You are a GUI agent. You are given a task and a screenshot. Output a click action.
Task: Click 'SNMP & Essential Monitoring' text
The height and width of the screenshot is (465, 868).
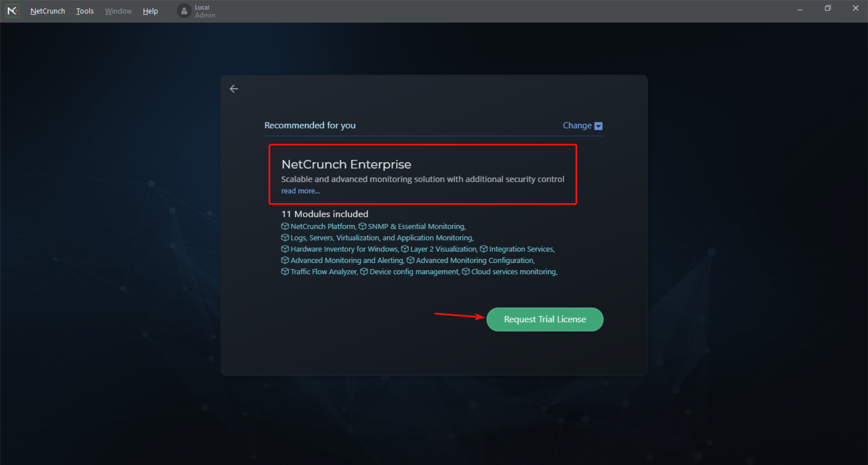(x=416, y=226)
